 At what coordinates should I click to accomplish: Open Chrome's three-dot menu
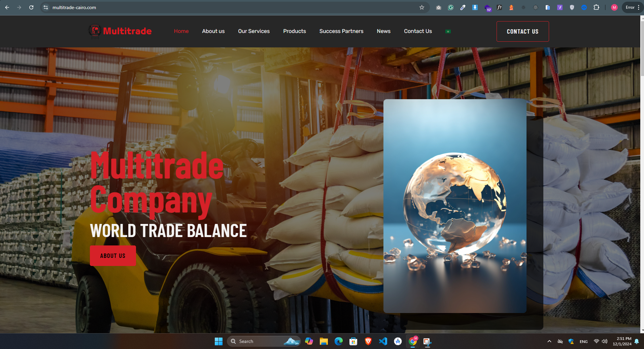pos(639,7)
